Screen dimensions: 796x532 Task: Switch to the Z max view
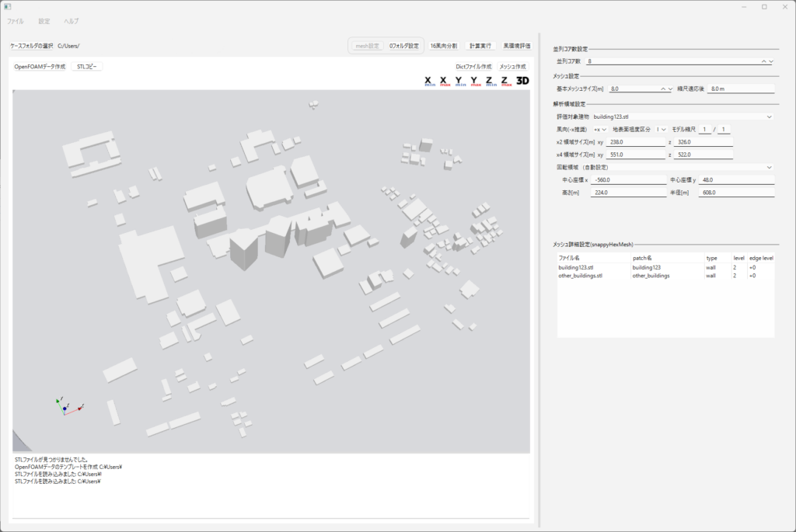(506, 81)
